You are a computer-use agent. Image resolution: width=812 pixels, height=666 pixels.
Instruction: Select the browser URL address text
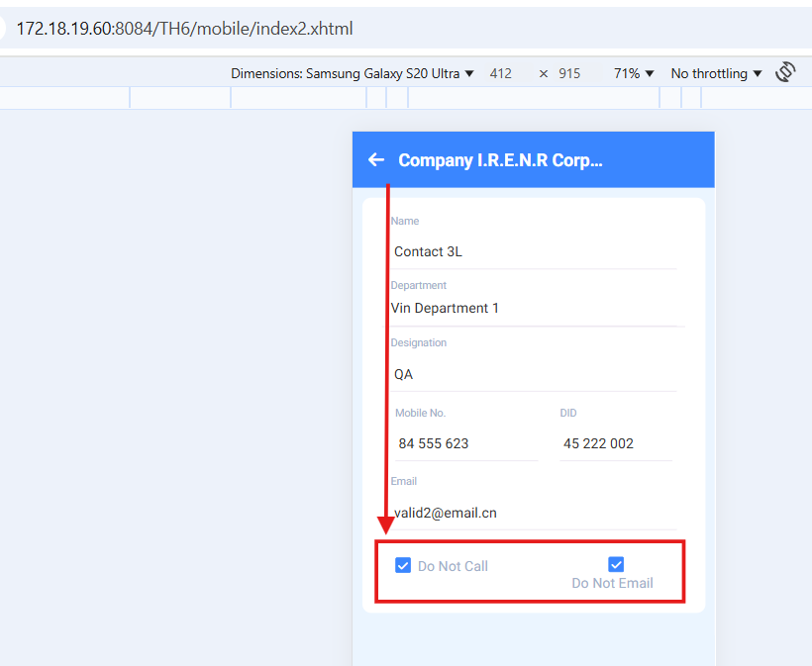pos(184,29)
